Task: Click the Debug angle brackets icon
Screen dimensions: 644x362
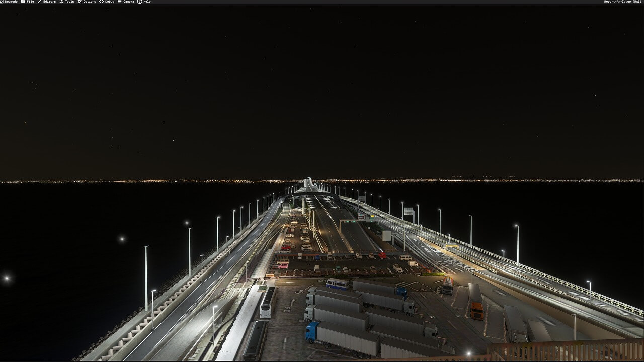Action: (x=101, y=2)
